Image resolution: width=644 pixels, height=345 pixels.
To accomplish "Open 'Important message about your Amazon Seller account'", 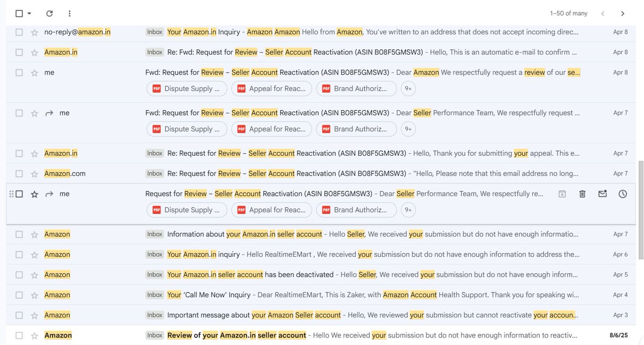I will tap(322, 315).
